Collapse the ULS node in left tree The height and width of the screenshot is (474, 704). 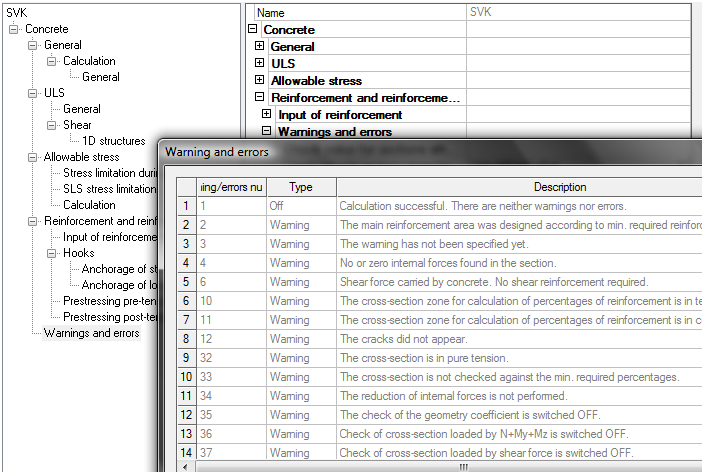click(x=33, y=93)
